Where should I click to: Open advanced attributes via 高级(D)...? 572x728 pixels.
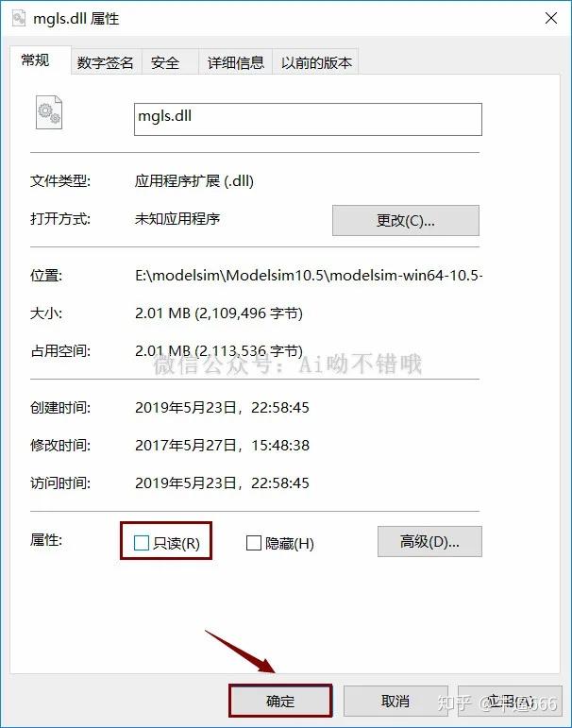[429, 541]
